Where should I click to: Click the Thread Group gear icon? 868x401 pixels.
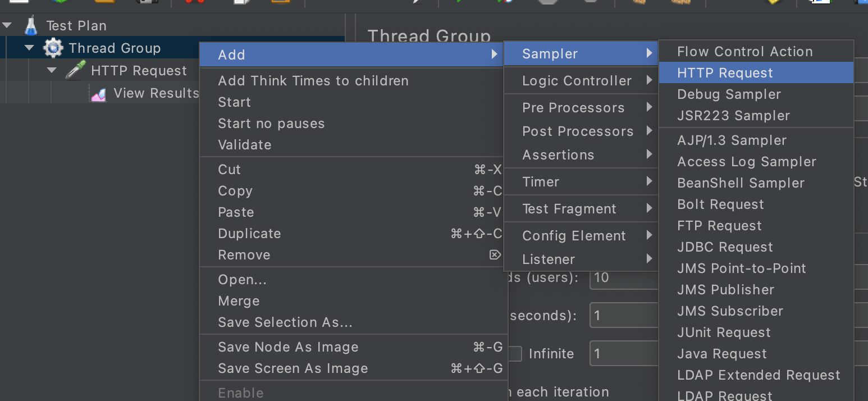(x=53, y=48)
